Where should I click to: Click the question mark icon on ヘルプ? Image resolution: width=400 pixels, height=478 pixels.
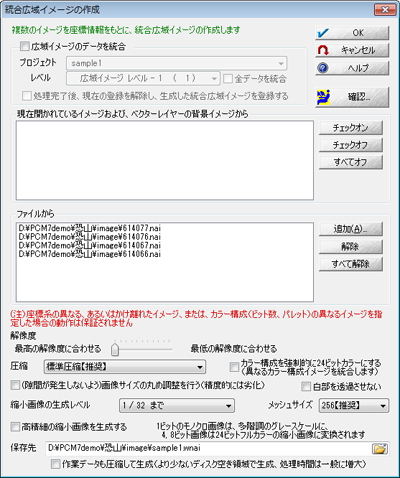pyautogui.click(x=323, y=68)
